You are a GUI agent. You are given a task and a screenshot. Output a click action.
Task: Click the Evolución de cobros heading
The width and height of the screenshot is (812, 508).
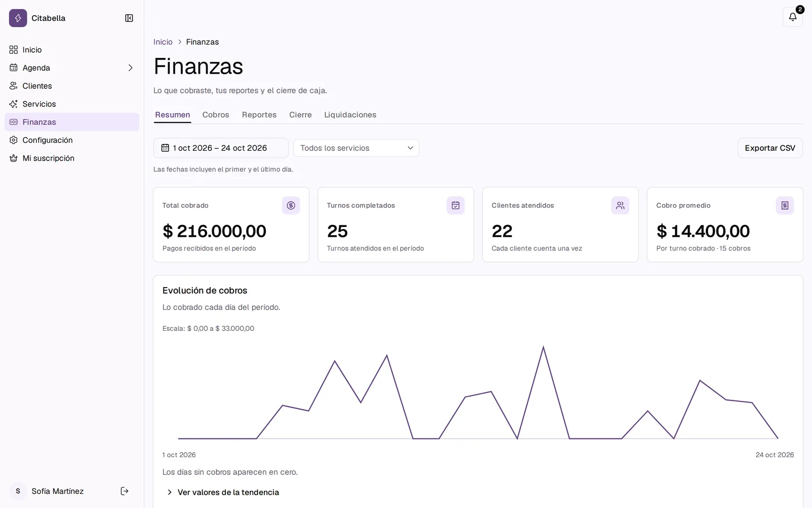pyautogui.click(x=205, y=291)
